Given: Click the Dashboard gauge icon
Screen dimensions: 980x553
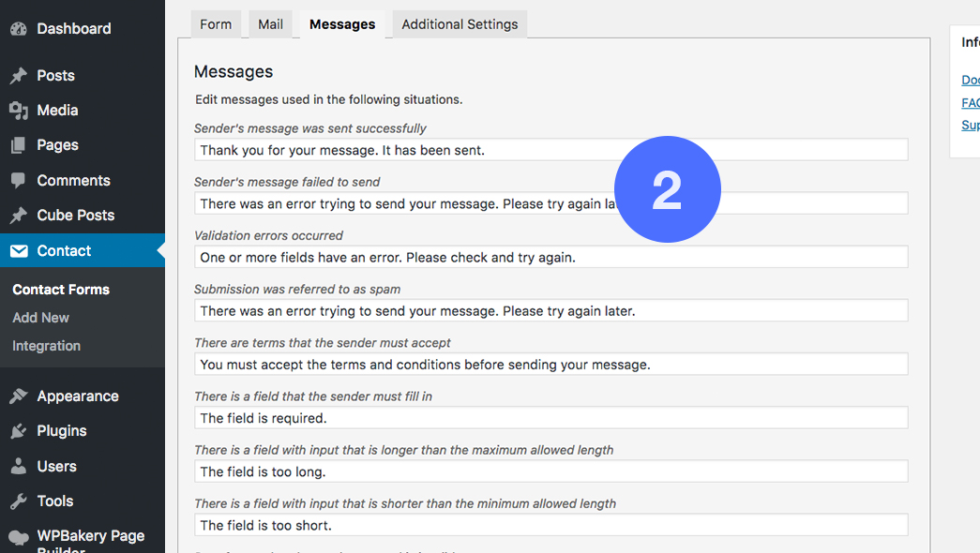Looking at the screenshot, I should pos(18,29).
